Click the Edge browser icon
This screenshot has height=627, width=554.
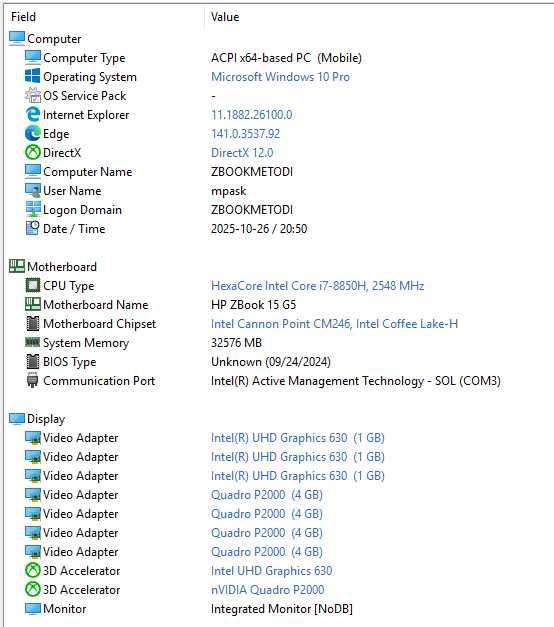[33, 134]
